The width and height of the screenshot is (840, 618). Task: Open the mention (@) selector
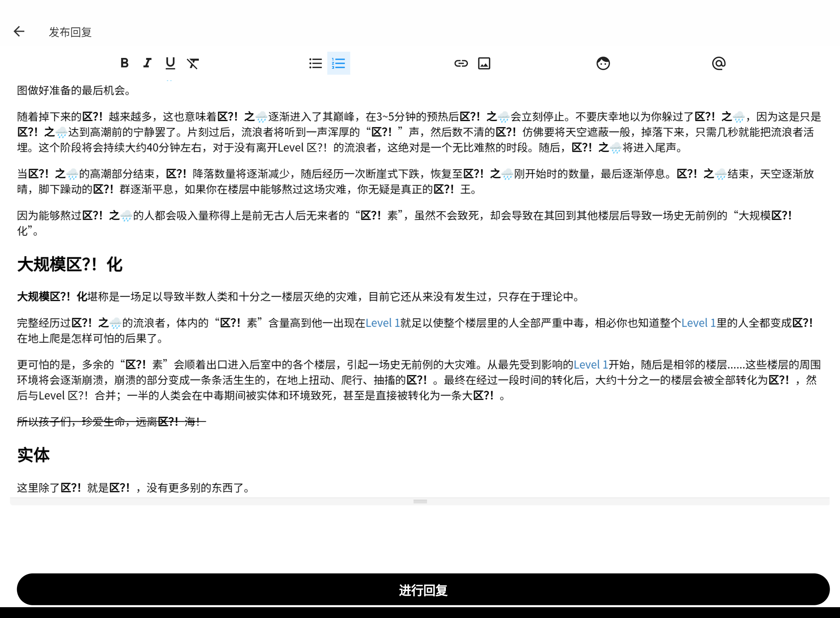click(718, 63)
